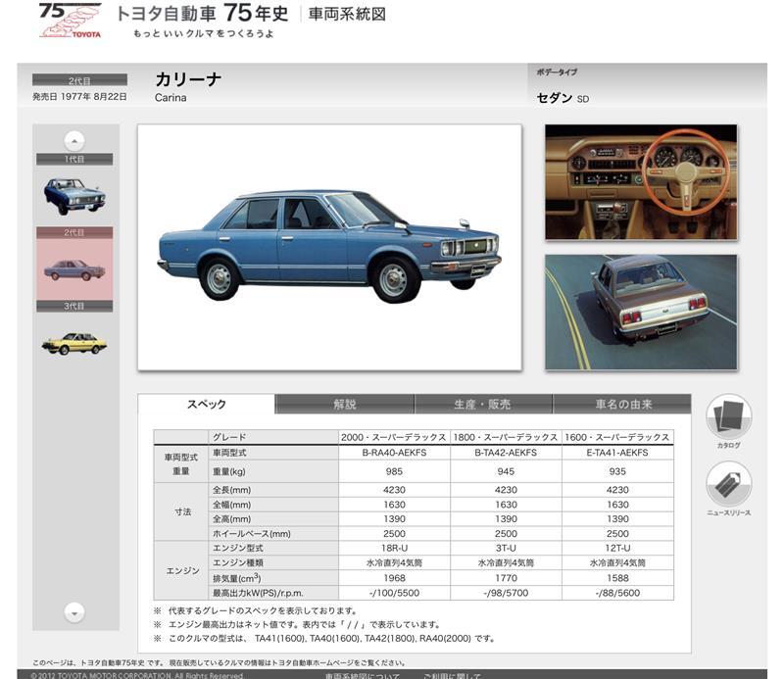Select the 2nd generation Carina thumbnail
This screenshot has height=679, width=784.
tap(74, 270)
